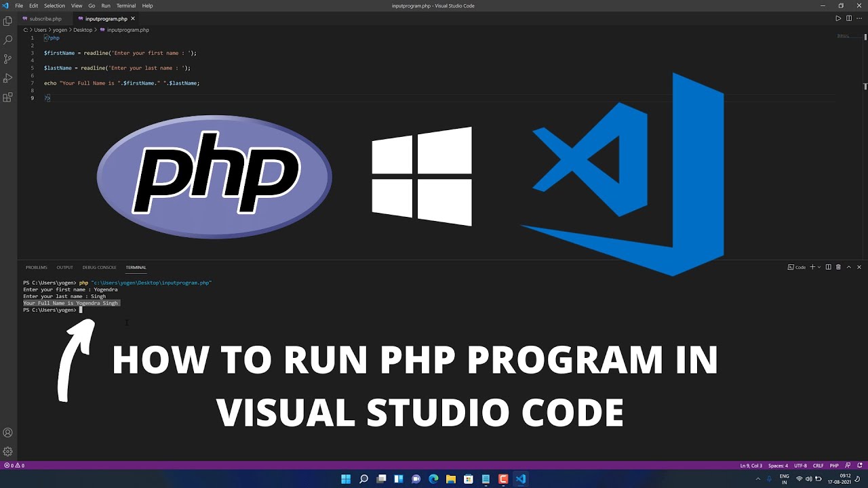868x488 pixels.
Task: Select the inputprogram.php editor tab
Action: 106,19
